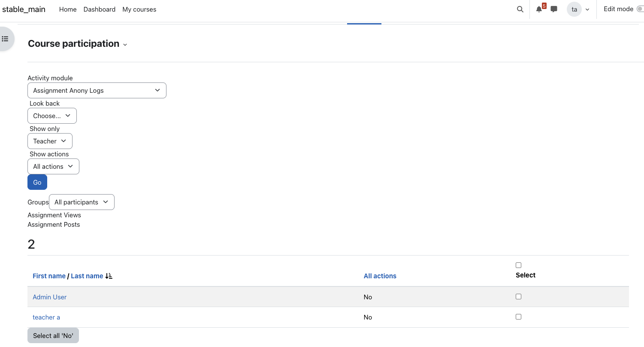The width and height of the screenshot is (644, 347).
Task: Tick the Select column header checkbox
Action: pos(518,265)
